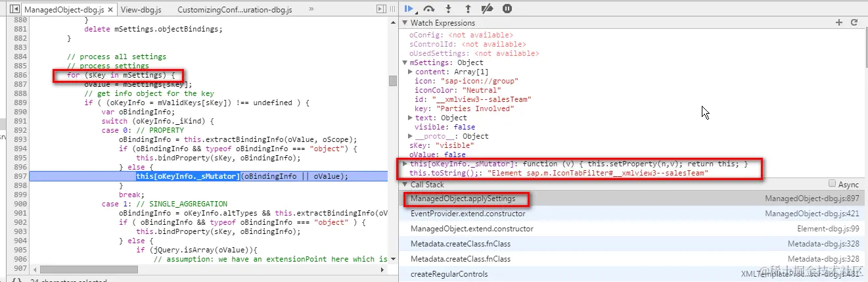868x282 pixels.
Task: Open the ManagedObject-dbg.js:897 source link
Action: pos(813,198)
